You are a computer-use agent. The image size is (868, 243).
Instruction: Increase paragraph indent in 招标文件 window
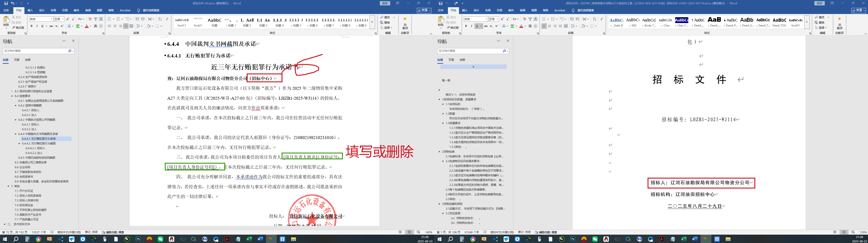pyautogui.click(x=577, y=19)
